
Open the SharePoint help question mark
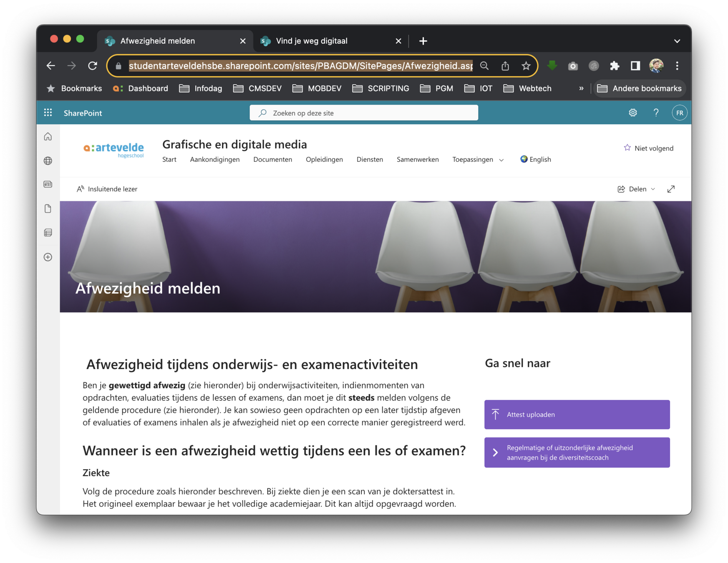[x=656, y=113]
